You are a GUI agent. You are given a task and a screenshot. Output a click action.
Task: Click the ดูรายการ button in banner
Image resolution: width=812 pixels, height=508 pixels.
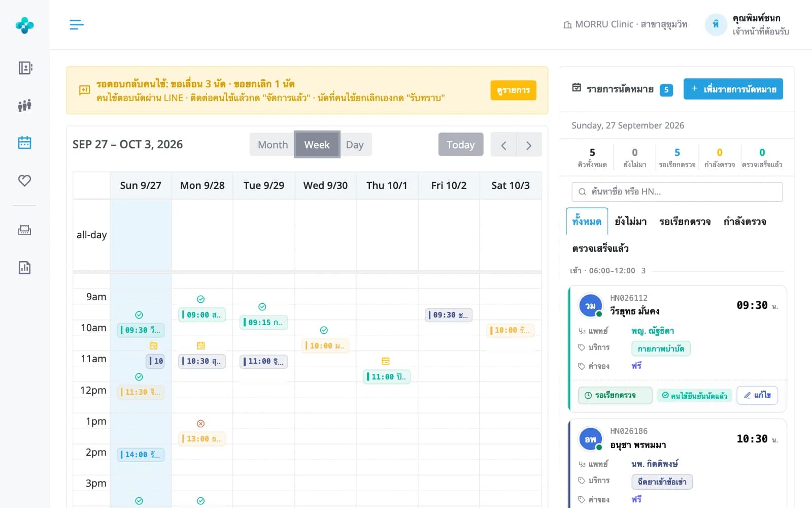tap(513, 90)
